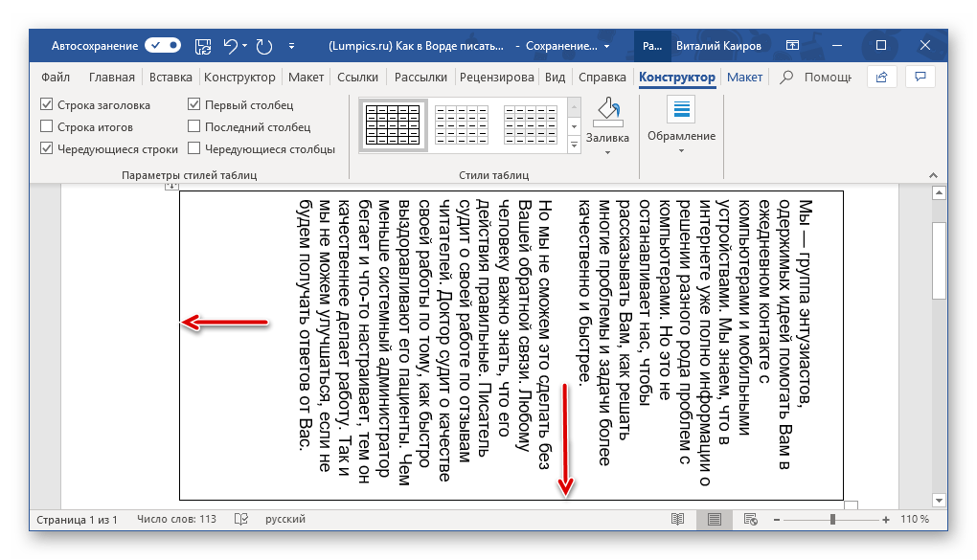Click the Число слов: 113 indicator
Screen dimensions: 977x560
click(x=177, y=519)
